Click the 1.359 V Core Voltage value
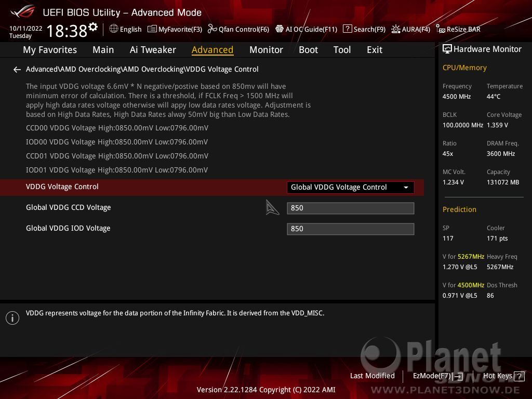The width and height of the screenshot is (532, 399). [497, 125]
